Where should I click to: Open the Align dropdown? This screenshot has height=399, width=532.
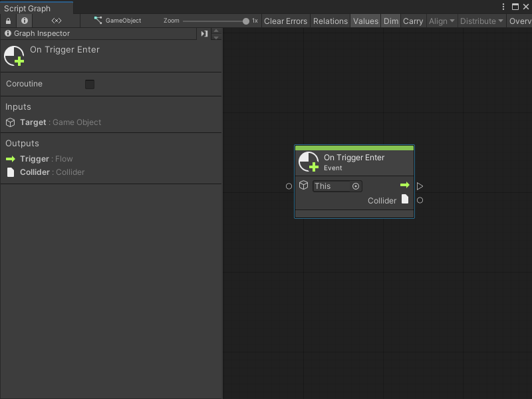[x=441, y=21]
